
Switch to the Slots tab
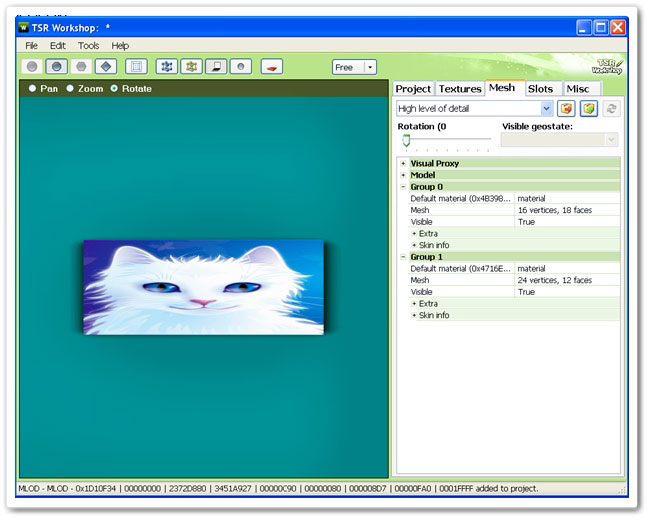tap(540, 89)
